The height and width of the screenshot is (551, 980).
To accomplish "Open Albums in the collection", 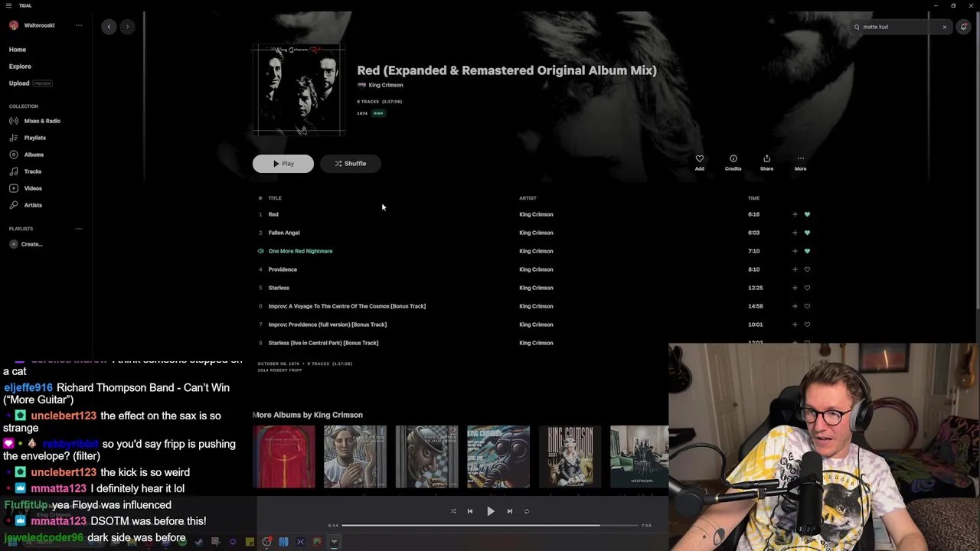I will (x=26, y=155).
